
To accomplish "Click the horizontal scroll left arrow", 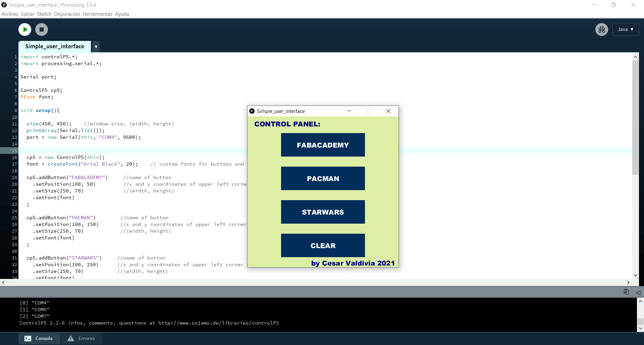I will point(3,282).
